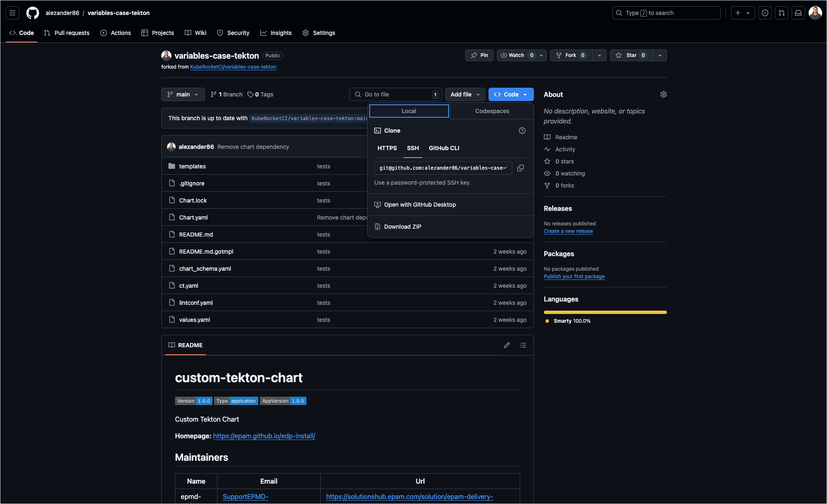Open the hamburger navigation menu
This screenshot has width=827, height=504.
point(12,13)
